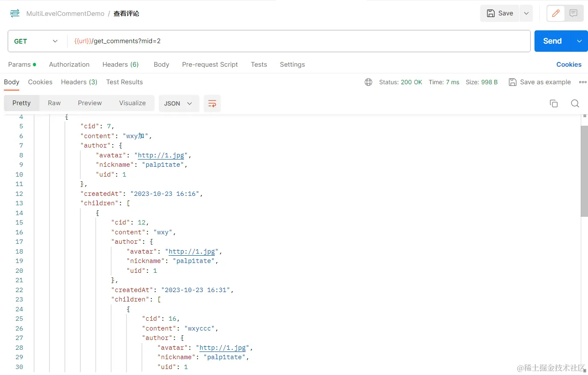Click the Status: 200 OK text
This screenshot has width=588, height=375.
pyautogui.click(x=401, y=82)
